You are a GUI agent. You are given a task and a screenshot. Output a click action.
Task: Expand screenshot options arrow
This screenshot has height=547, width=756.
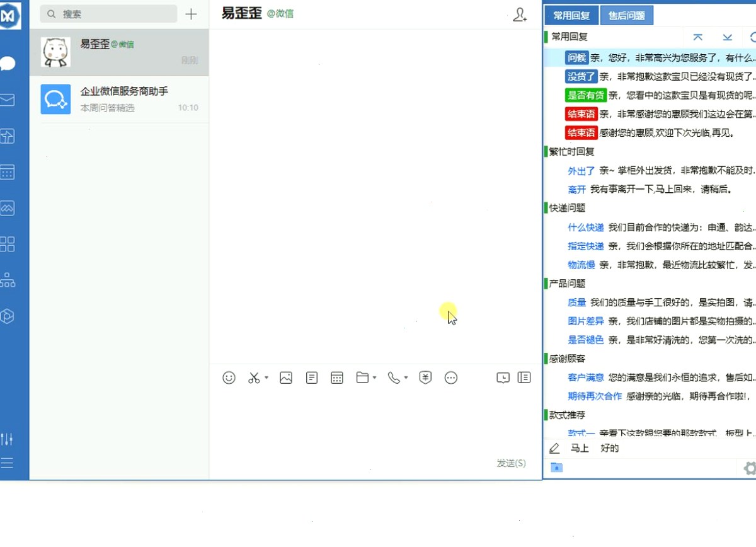[266, 377]
